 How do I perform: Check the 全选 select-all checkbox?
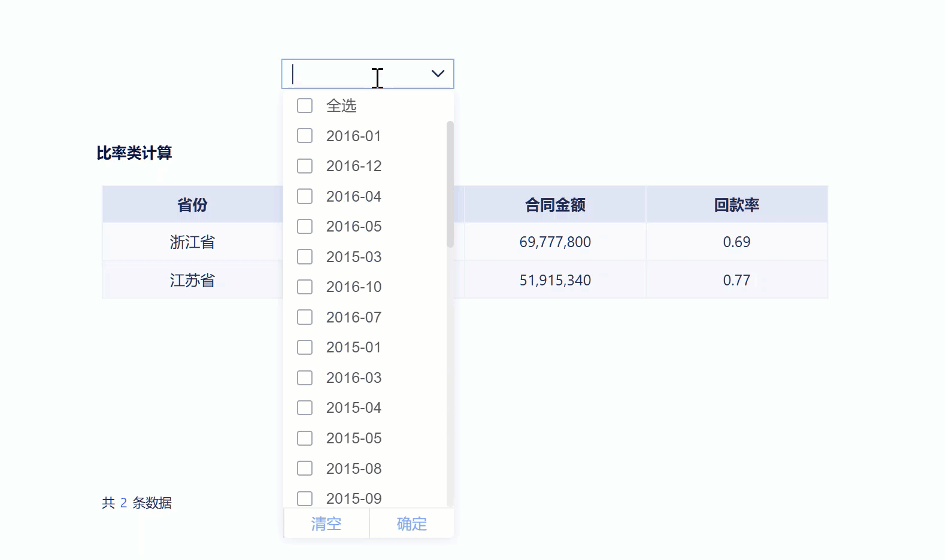tap(305, 105)
